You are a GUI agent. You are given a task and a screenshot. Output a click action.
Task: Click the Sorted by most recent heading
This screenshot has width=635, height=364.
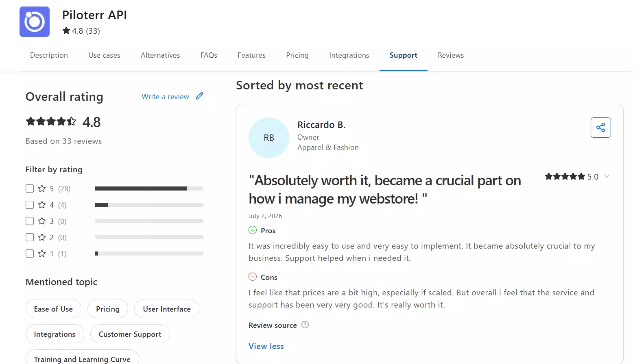pos(299,85)
